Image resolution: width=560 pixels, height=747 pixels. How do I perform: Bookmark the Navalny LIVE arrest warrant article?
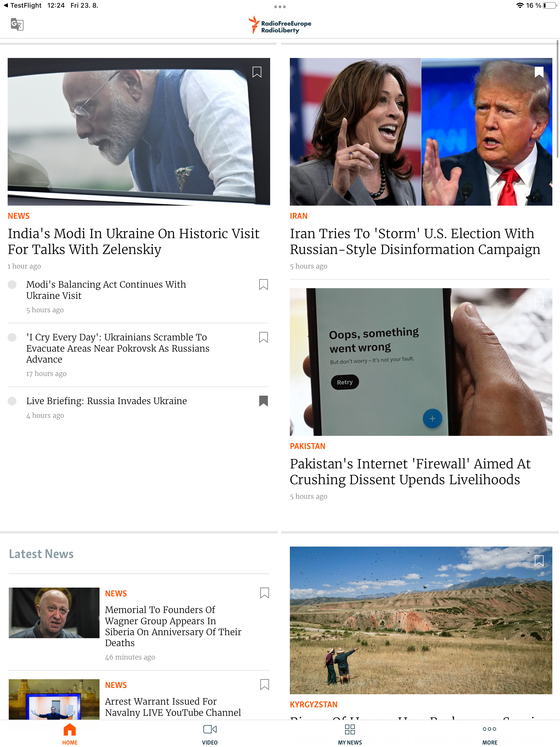tap(264, 685)
